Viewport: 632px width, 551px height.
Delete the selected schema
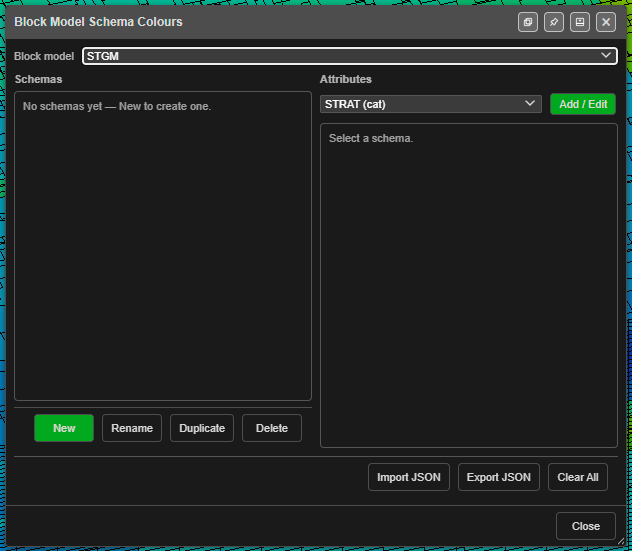272,428
